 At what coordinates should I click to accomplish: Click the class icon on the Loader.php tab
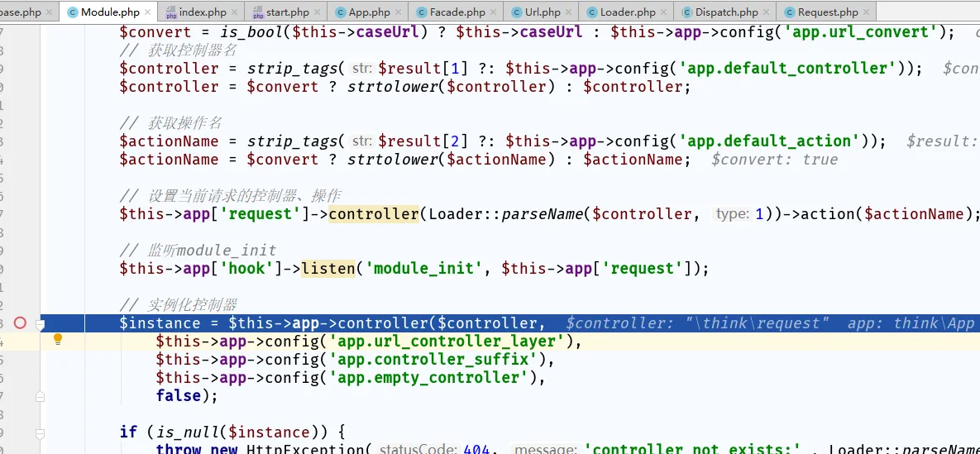tap(592, 12)
